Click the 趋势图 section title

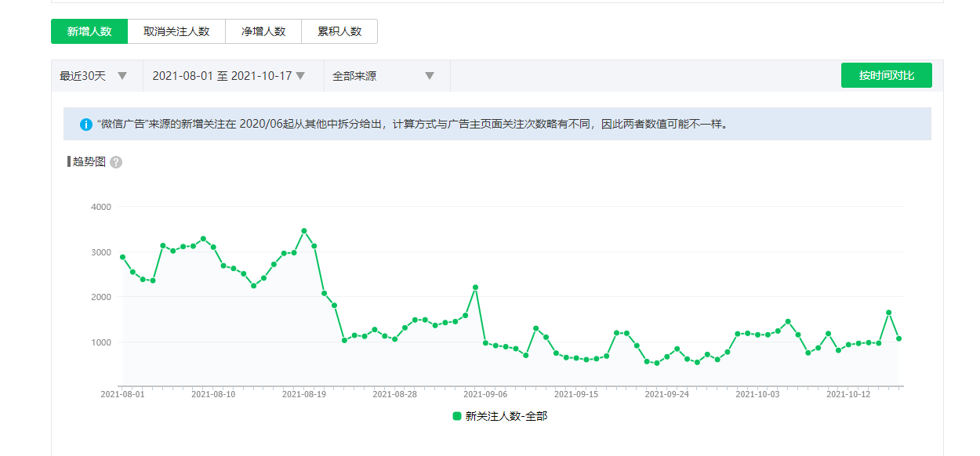(x=89, y=162)
